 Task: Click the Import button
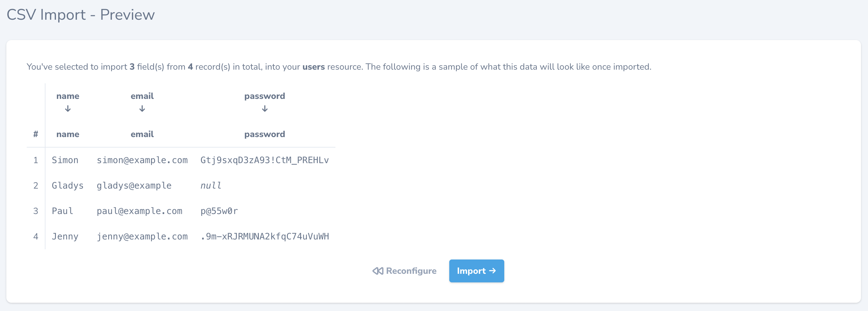tap(477, 271)
